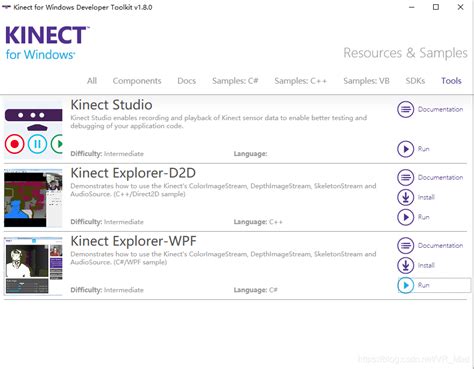
Task: Select the Samples: C# tab
Action: [235, 81]
